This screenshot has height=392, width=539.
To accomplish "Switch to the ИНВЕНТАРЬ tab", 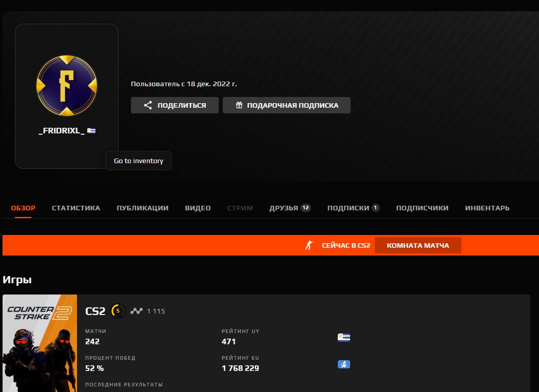I will [487, 208].
